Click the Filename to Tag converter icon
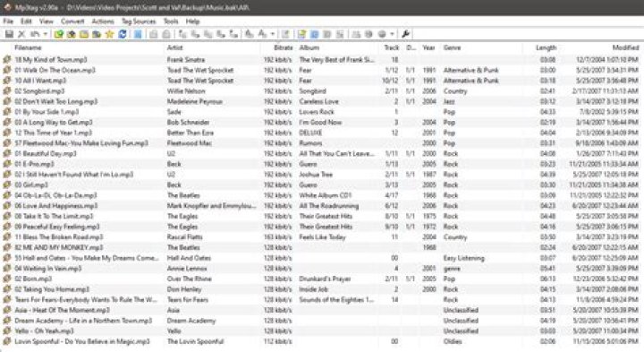Viewport: 644px width, 352px height. click(x=196, y=34)
